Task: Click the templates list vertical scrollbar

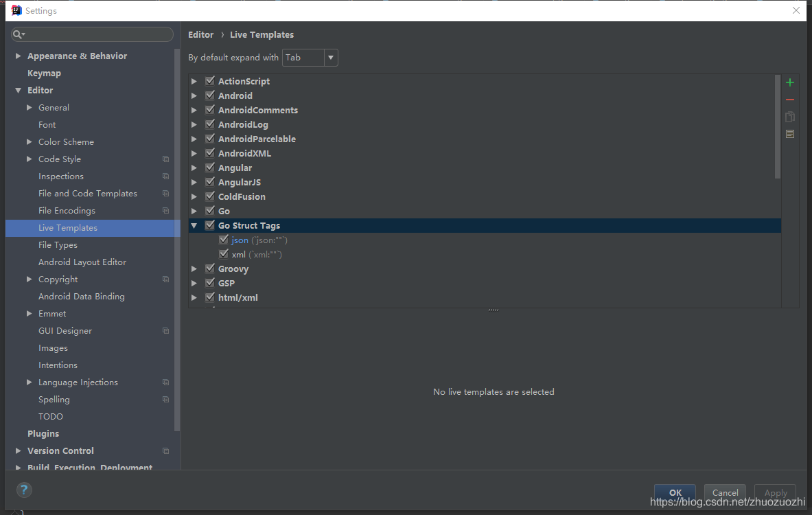Action: pyautogui.click(x=777, y=127)
